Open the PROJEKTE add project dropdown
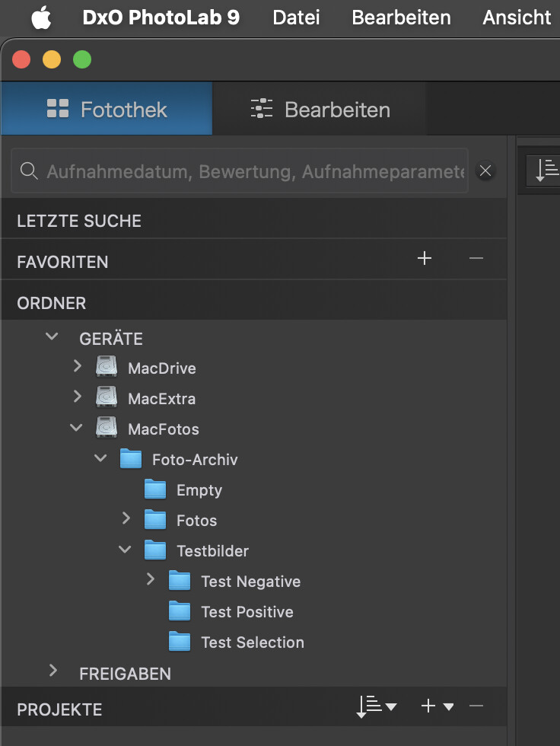This screenshot has width=560, height=746. coord(437,706)
